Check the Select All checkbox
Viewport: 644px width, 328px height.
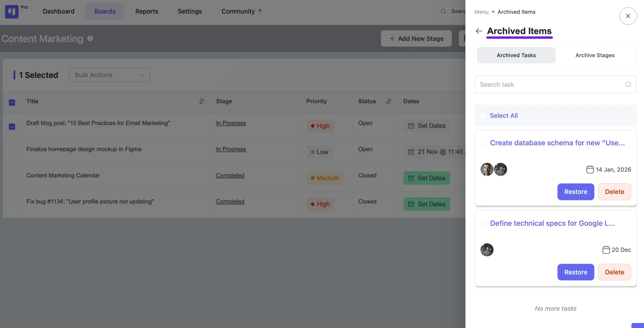[x=483, y=116]
